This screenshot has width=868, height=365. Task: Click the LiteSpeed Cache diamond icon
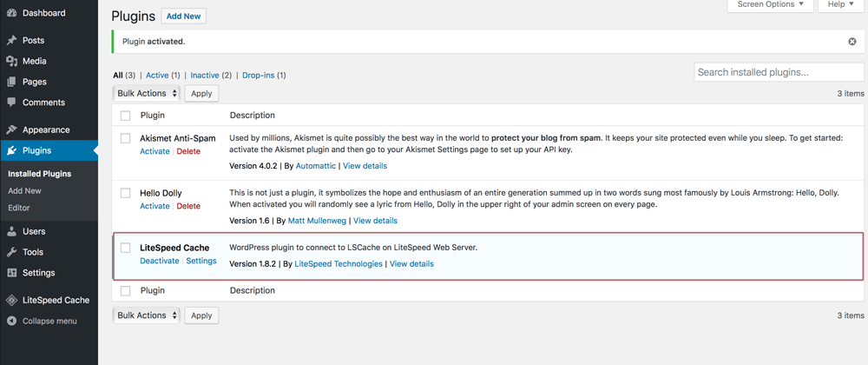[x=11, y=300]
